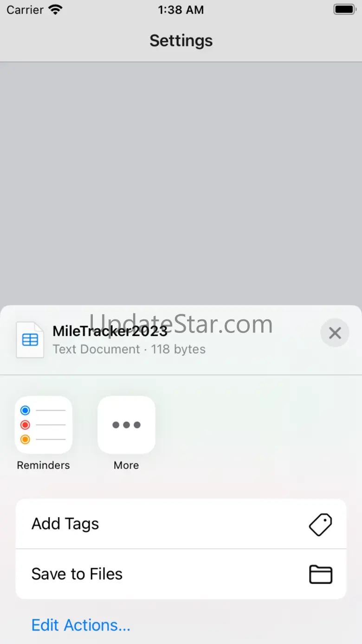Tap the Carrier label in status bar
This screenshot has height=644, width=362.
[x=25, y=10]
